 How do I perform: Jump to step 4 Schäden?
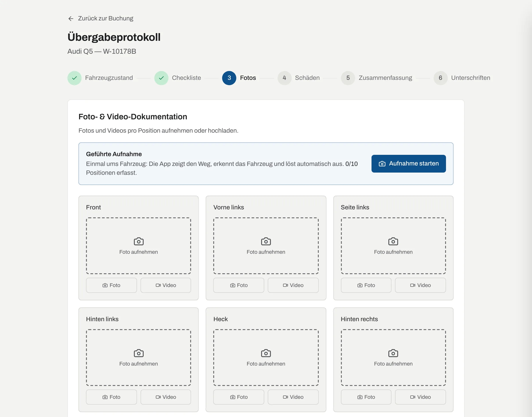(x=299, y=78)
